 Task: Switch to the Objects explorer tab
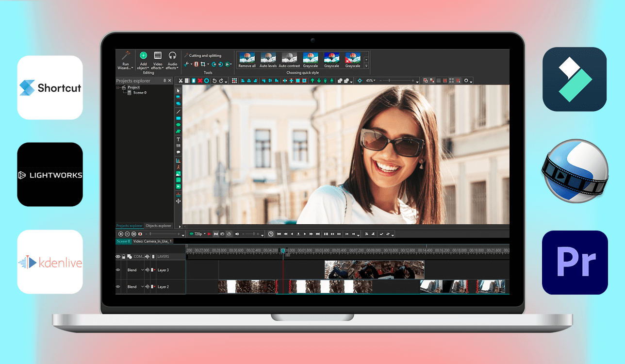point(159,226)
